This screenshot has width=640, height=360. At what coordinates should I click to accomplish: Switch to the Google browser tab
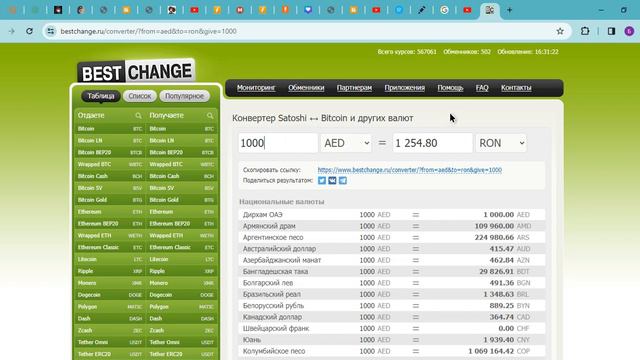click(444, 10)
